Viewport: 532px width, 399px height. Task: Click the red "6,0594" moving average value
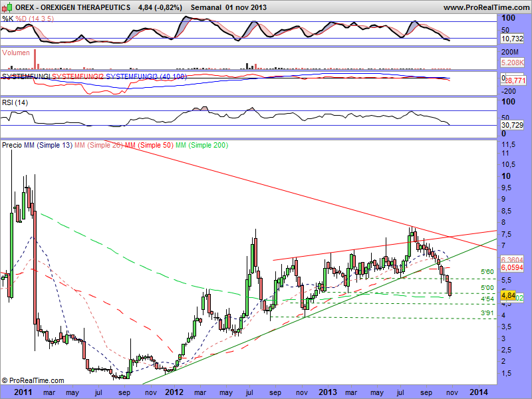click(x=512, y=267)
